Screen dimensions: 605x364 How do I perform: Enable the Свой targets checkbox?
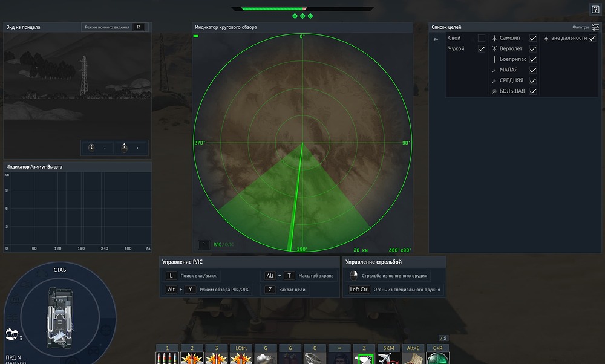[481, 38]
